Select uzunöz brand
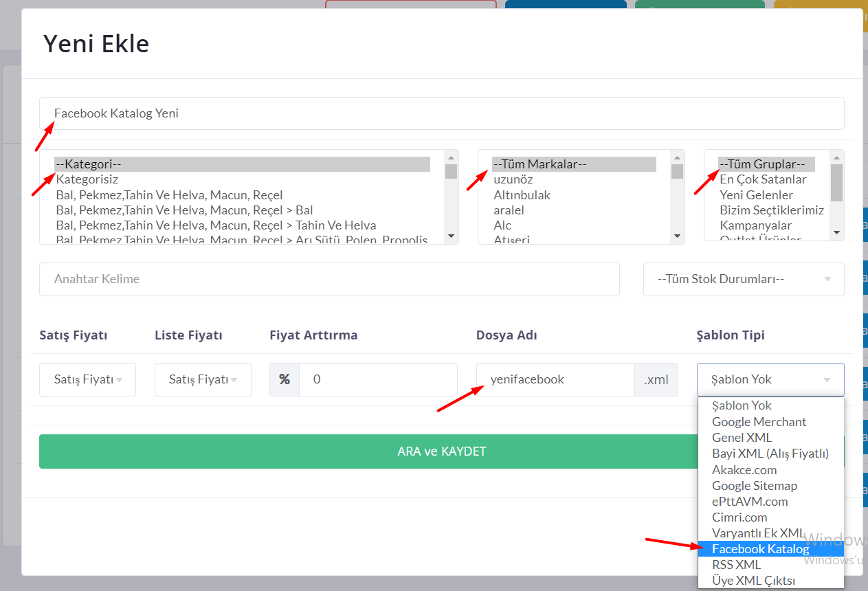 [574, 179]
